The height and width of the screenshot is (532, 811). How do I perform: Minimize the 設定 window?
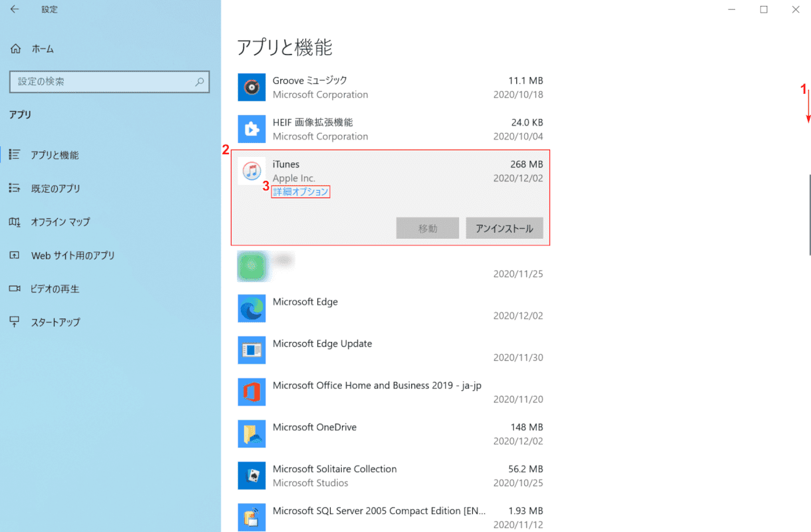732,9
